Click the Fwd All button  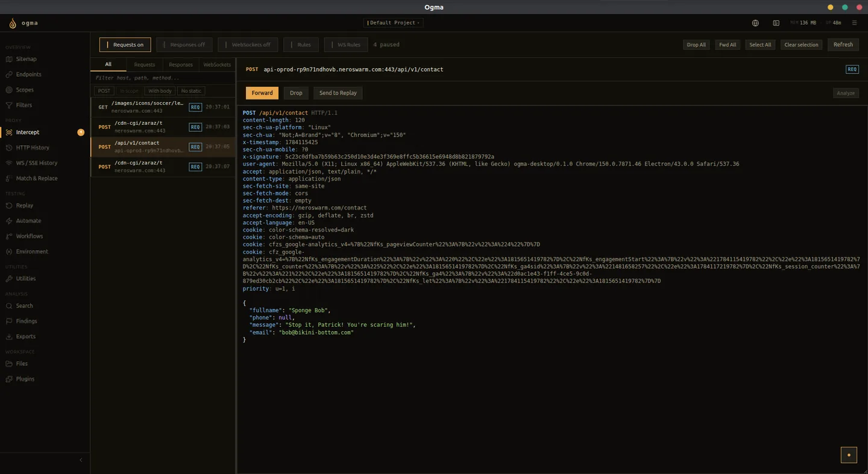pos(728,45)
